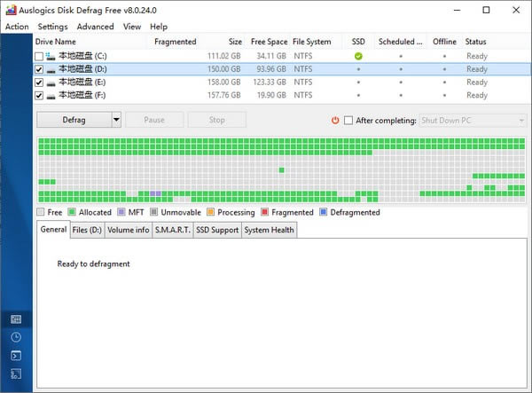This screenshot has height=393, width=532.
Task: Open the disk map view sidebar icon
Action: point(16,319)
